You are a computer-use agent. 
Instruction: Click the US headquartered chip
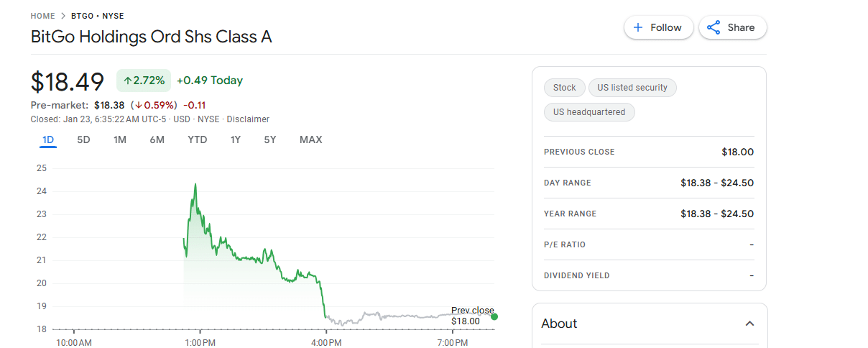coord(589,112)
